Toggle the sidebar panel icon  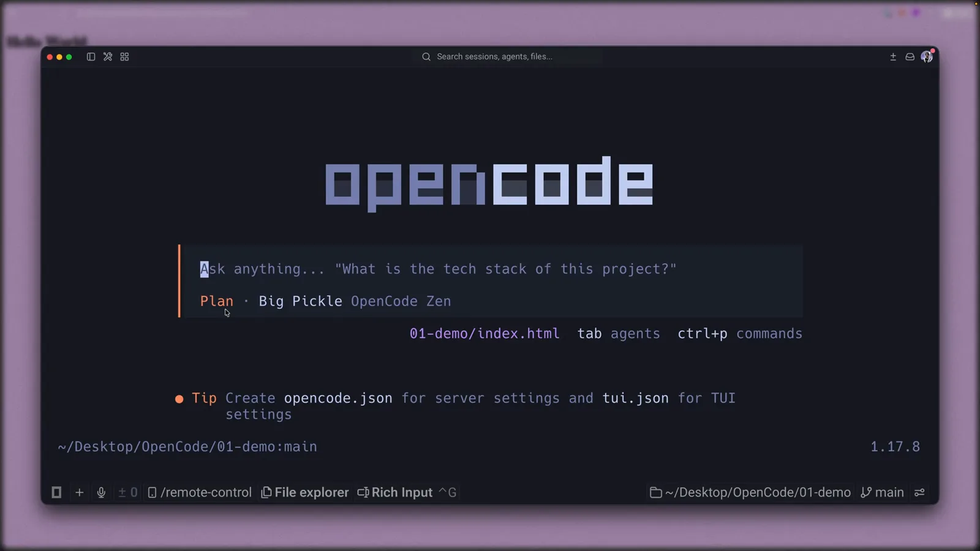click(91, 56)
